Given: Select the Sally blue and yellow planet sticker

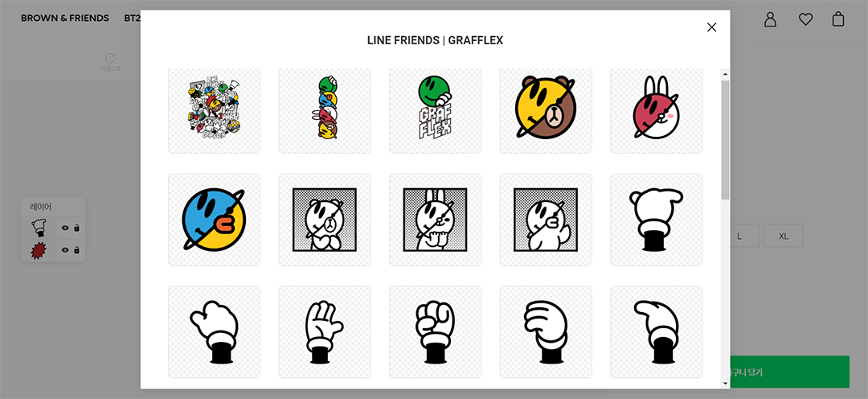Looking at the screenshot, I should pyautogui.click(x=215, y=220).
